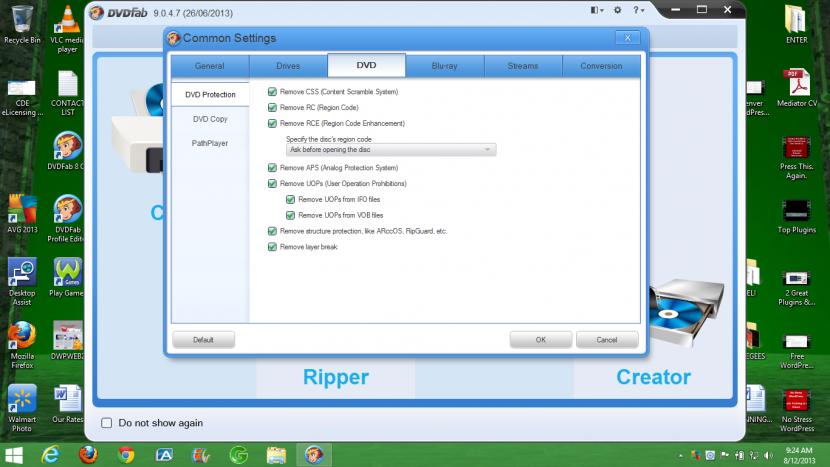
Task: Click the DVDFab taskbar icon
Action: tap(314, 455)
